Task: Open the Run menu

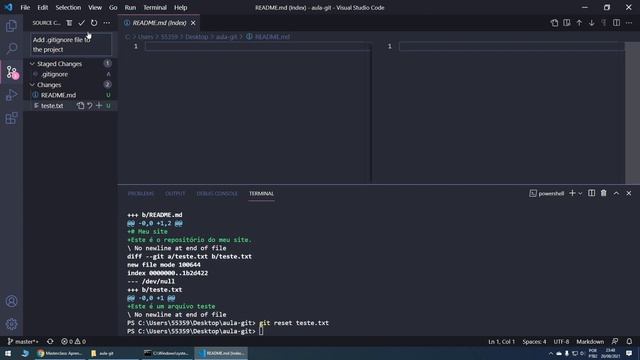Action: pyautogui.click(x=130, y=7)
